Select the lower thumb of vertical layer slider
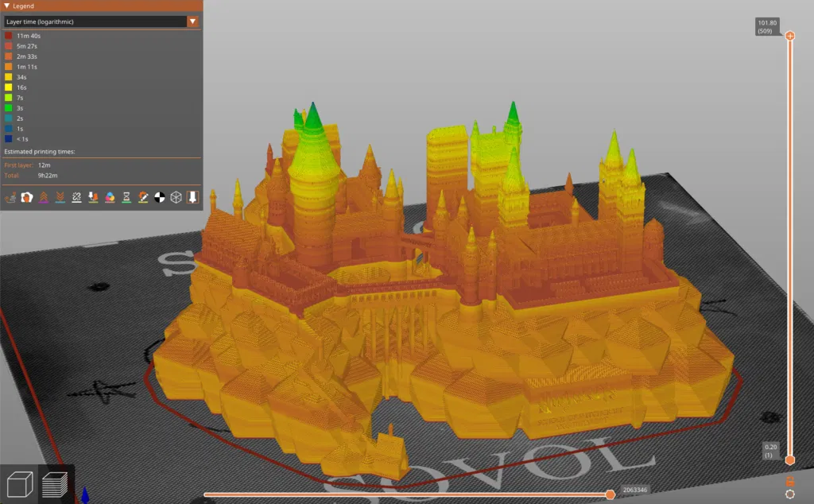 (790, 460)
